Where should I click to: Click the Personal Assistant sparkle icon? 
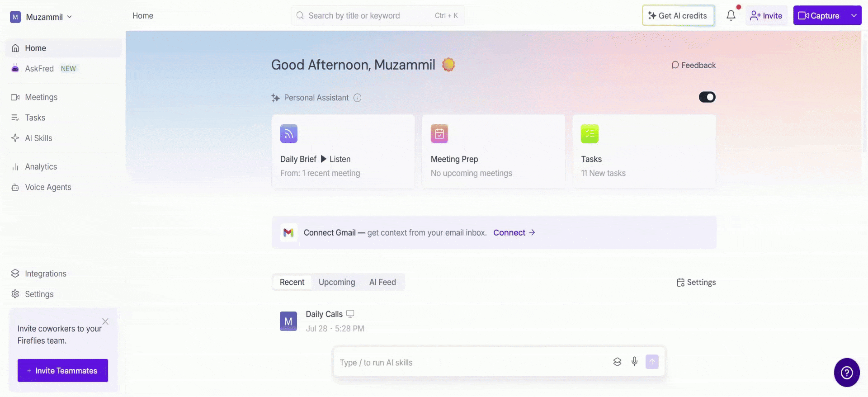coord(275,98)
